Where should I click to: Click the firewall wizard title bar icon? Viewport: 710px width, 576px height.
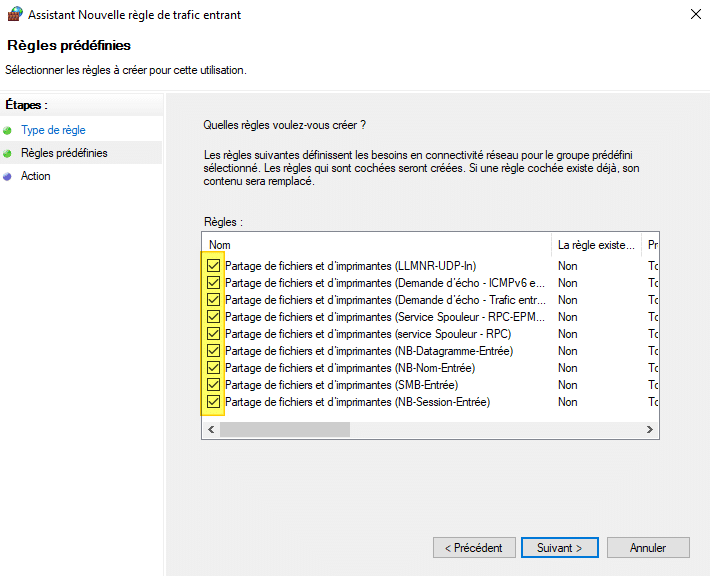coord(14,15)
